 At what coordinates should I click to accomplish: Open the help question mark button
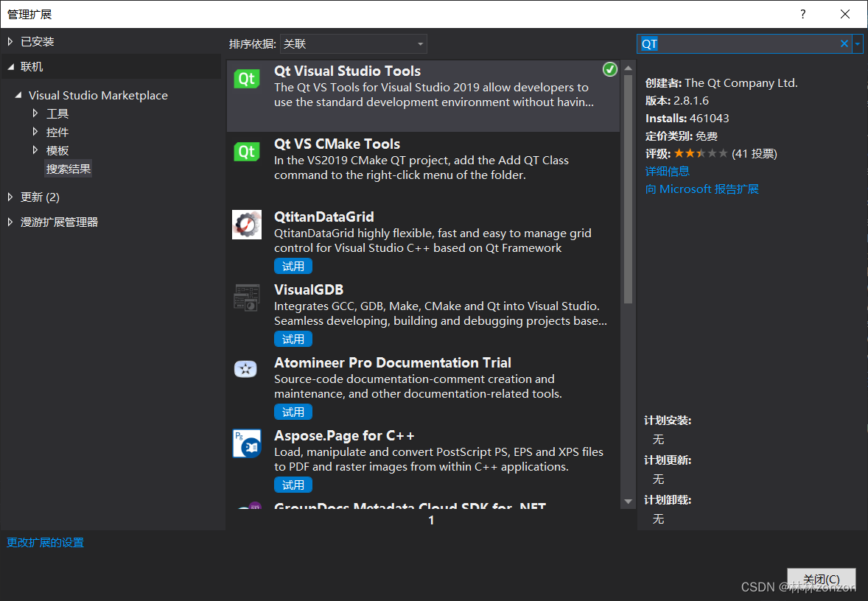[802, 14]
